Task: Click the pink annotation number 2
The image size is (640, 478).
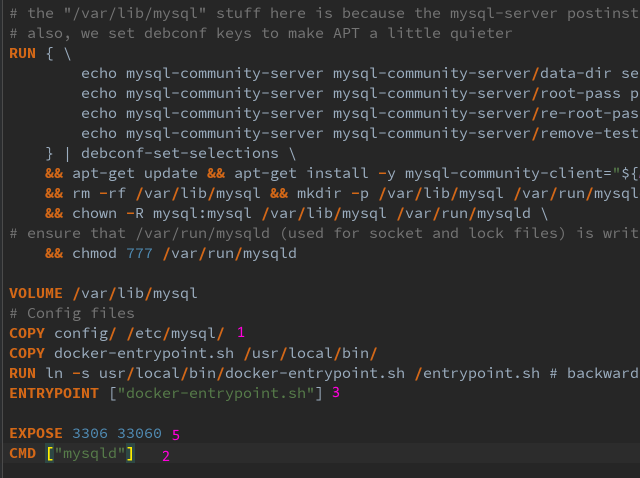Action: click(166, 456)
